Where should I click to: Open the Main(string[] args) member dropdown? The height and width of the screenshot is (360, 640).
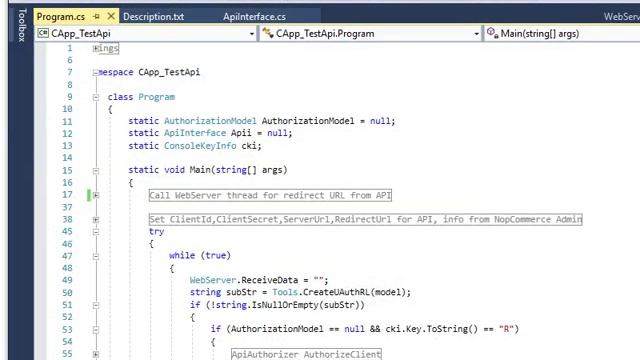tap(562, 33)
